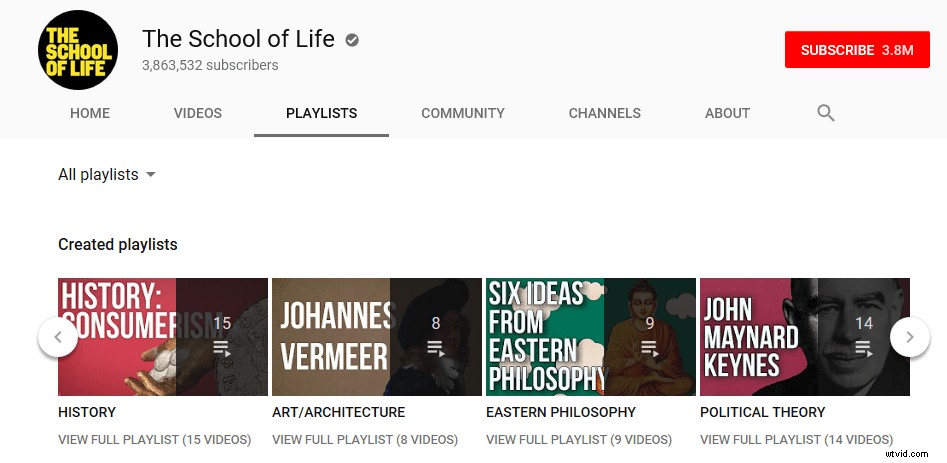This screenshot has width=947, height=463.
Task: Click playlist queue icon on History thumbnail
Action: tap(222, 348)
